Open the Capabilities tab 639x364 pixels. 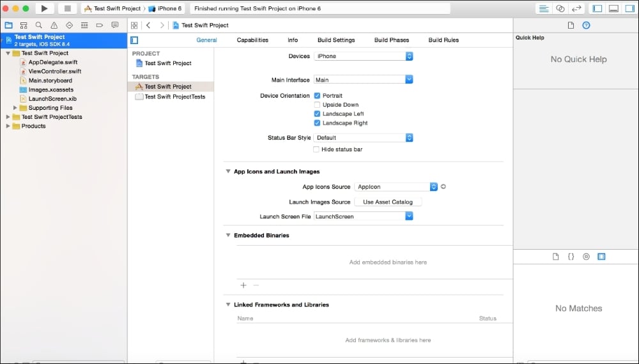[x=252, y=40]
